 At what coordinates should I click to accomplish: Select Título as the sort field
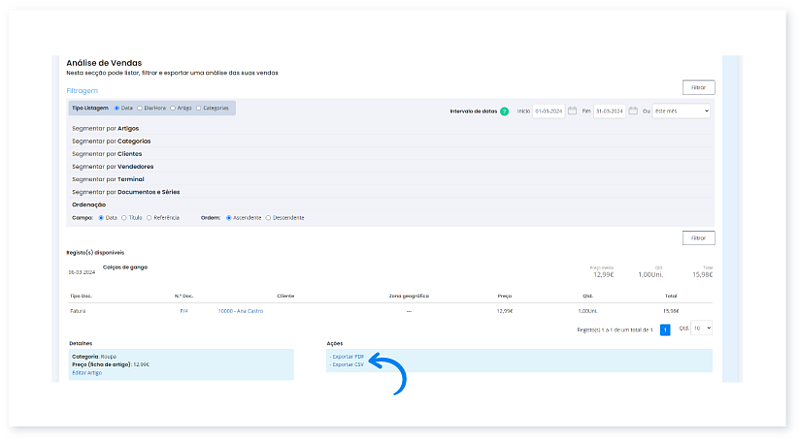pyautogui.click(x=124, y=217)
